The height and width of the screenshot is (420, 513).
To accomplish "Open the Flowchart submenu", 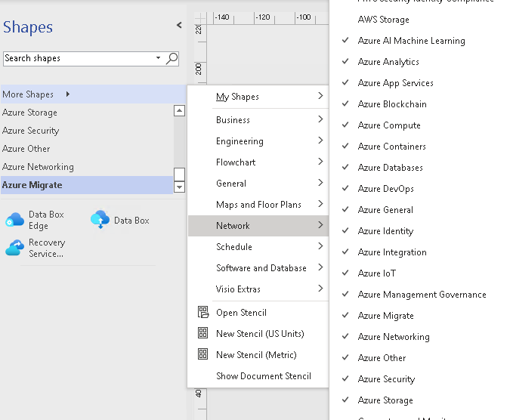I will 258,162.
